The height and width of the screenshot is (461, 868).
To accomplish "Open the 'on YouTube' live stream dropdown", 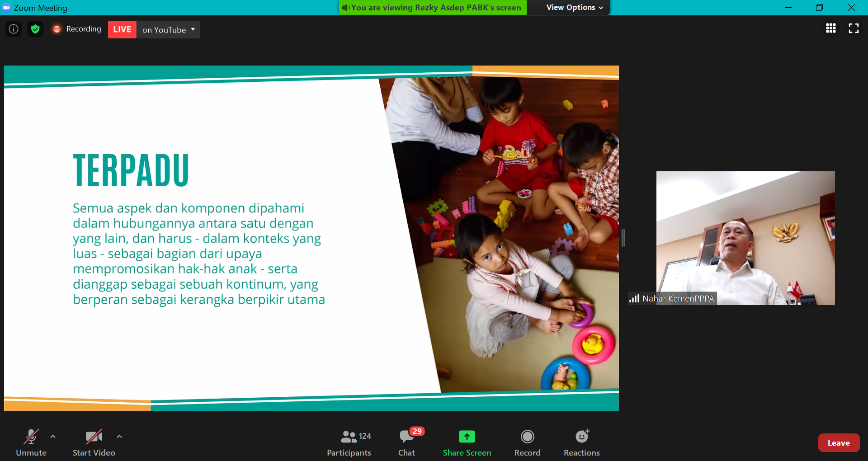I will [x=168, y=30].
